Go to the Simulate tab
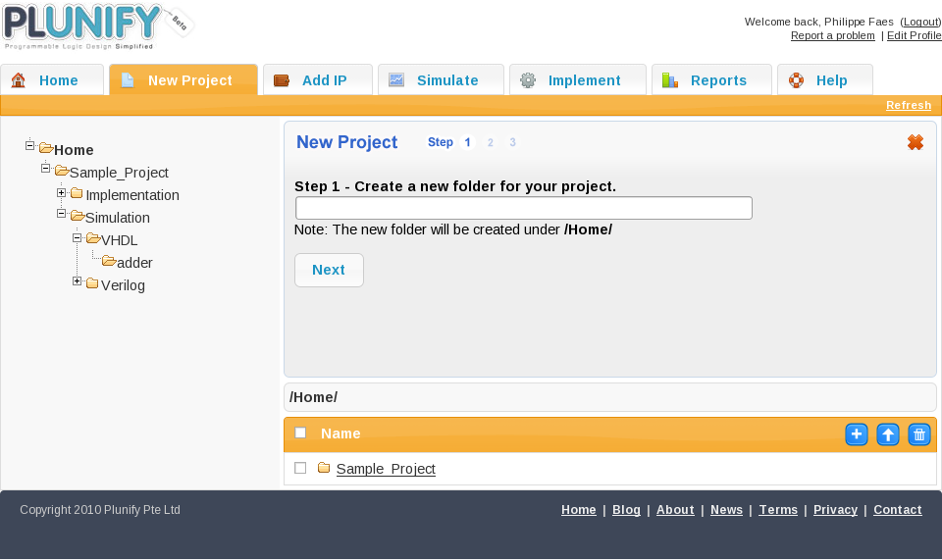Screen dimensions: 942x560 [x=441, y=79]
